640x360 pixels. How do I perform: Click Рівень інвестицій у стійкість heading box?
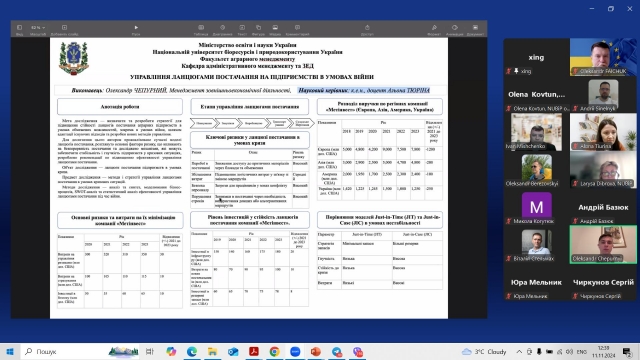point(250,220)
